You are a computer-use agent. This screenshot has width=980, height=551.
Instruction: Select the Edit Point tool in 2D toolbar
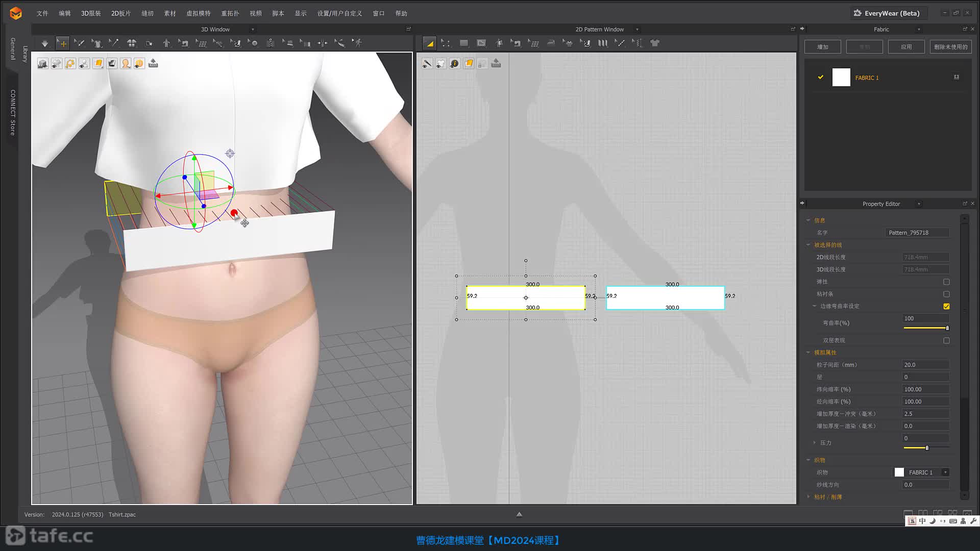pyautogui.click(x=446, y=43)
